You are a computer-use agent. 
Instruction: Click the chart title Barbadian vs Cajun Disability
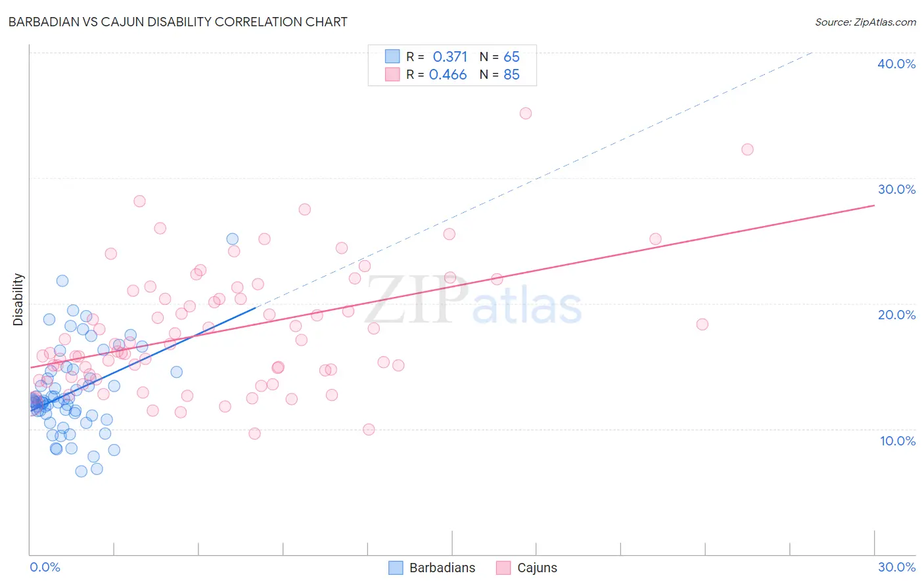pyautogui.click(x=178, y=22)
